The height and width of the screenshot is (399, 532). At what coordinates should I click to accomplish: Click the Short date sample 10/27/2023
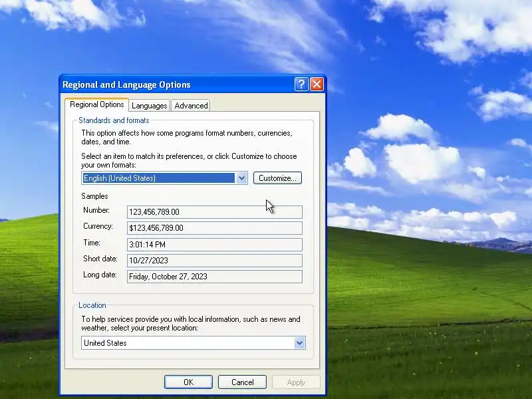(214, 260)
